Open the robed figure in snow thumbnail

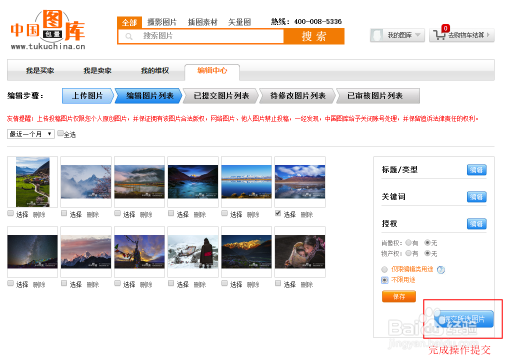tap(193, 252)
